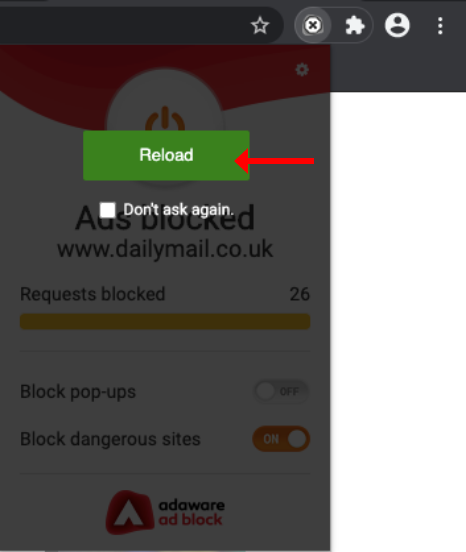Open the adaware ad block extension icon
466x552 pixels.
click(313, 26)
